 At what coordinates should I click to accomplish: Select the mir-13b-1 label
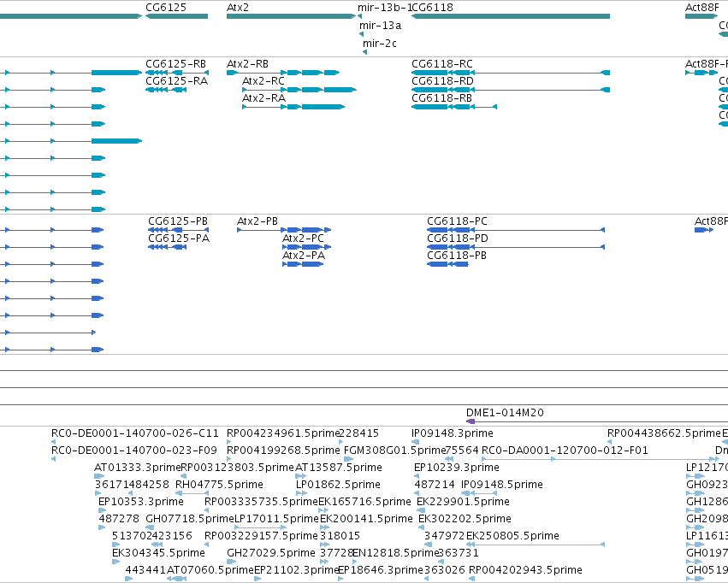coord(384,8)
